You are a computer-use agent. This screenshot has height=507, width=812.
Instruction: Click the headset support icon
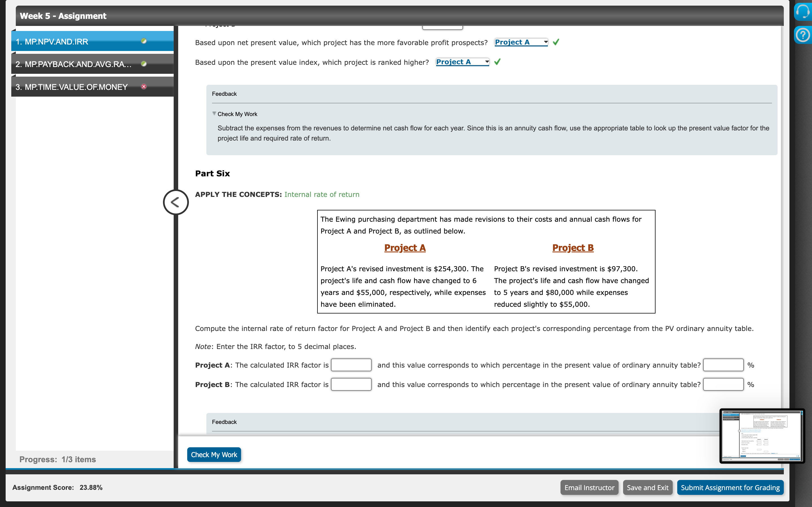803,12
